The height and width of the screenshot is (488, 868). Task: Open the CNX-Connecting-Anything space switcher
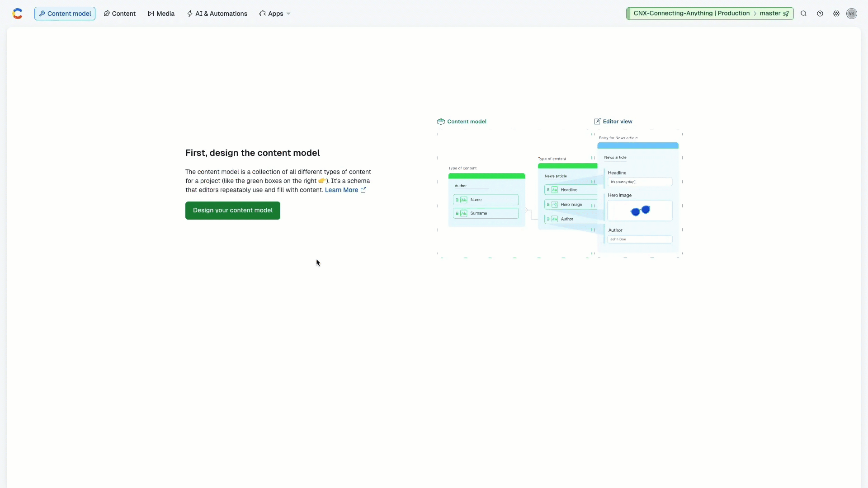(691, 14)
